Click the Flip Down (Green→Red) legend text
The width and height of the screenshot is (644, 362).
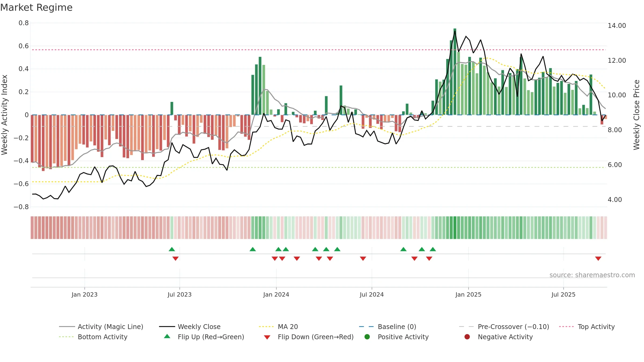[316, 337]
